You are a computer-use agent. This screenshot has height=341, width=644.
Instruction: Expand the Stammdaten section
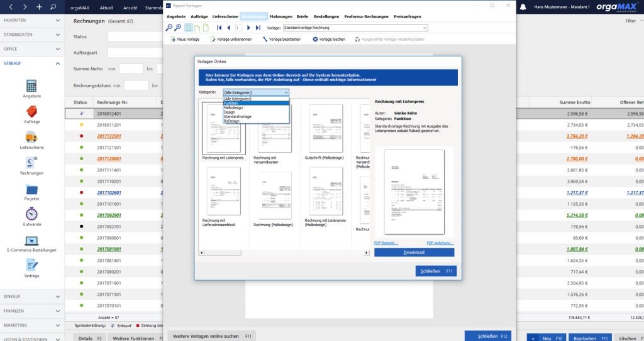pos(32,35)
